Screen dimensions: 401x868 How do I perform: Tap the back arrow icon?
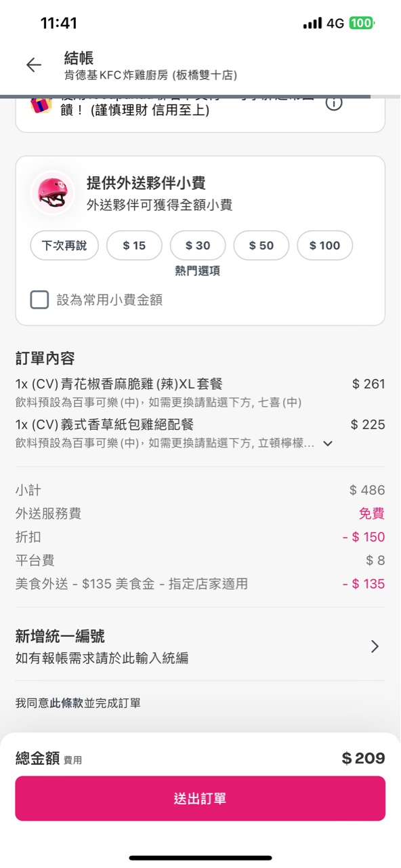(33, 64)
